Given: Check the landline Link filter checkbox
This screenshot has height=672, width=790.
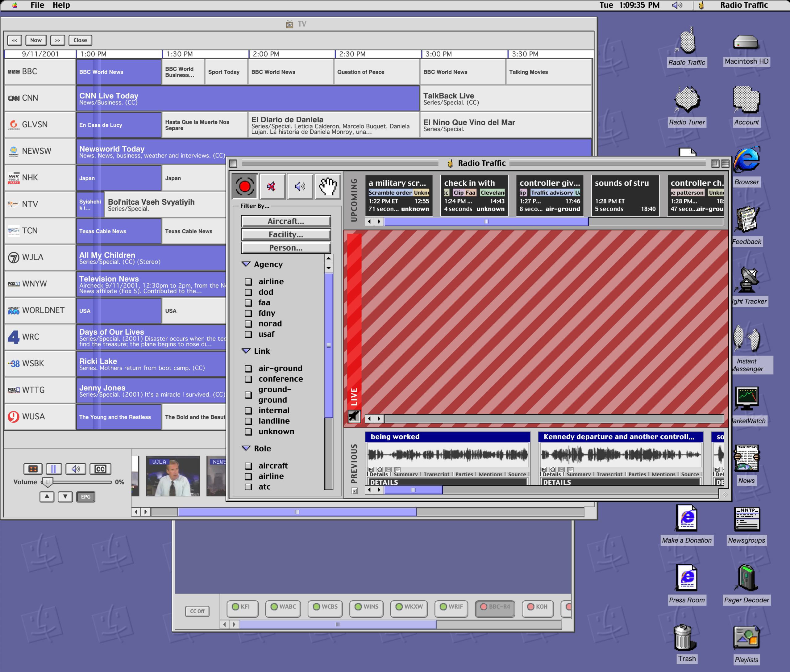Looking at the screenshot, I should click(248, 421).
